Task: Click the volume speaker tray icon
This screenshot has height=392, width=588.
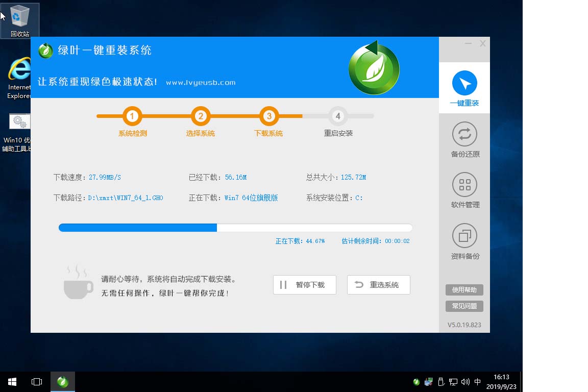Action: [x=465, y=382]
